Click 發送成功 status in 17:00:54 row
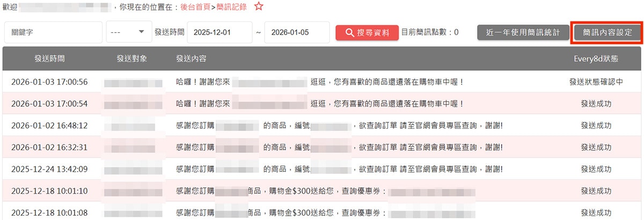The height and width of the screenshot is (220, 644). (x=596, y=103)
